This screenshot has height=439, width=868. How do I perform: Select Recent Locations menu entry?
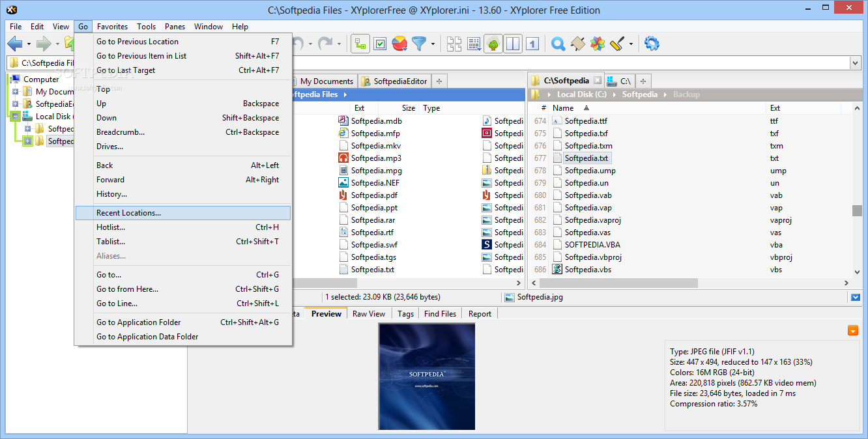183,213
